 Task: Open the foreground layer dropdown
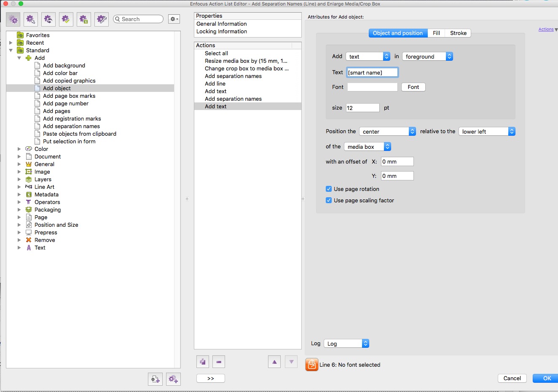point(427,56)
